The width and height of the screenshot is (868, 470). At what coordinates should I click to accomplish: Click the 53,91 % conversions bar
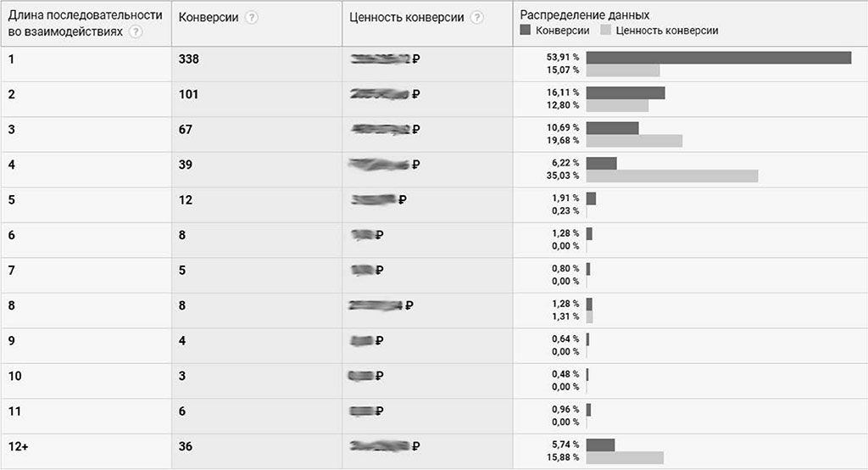tap(719, 58)
